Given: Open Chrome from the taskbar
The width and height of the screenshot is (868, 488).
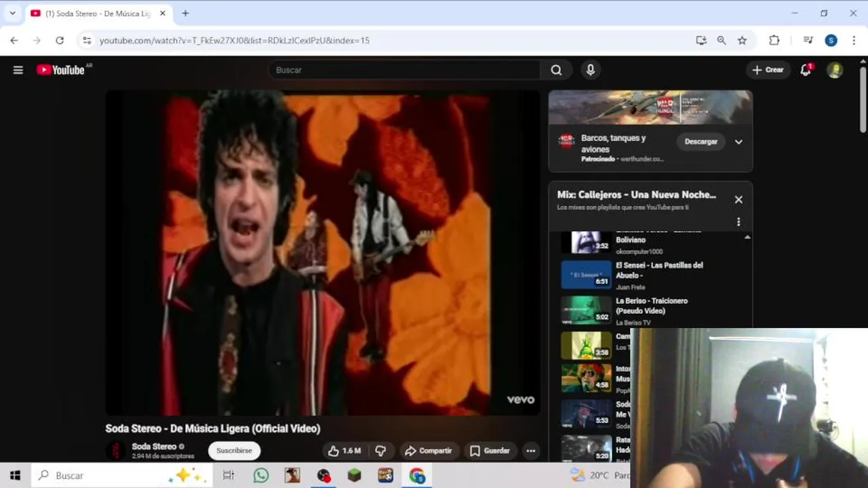Looking at the screenshot, I should [416, 475].
